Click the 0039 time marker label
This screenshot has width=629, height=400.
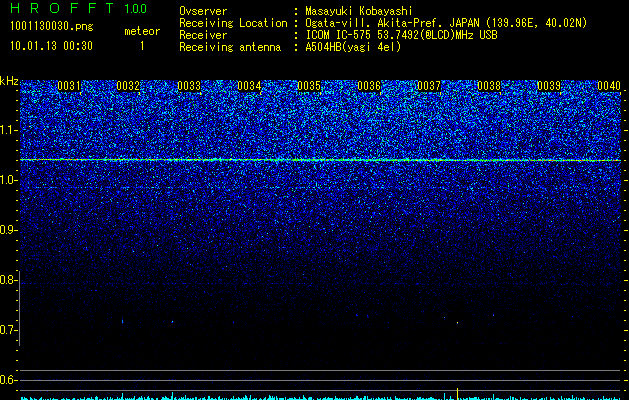coord(549,86)
